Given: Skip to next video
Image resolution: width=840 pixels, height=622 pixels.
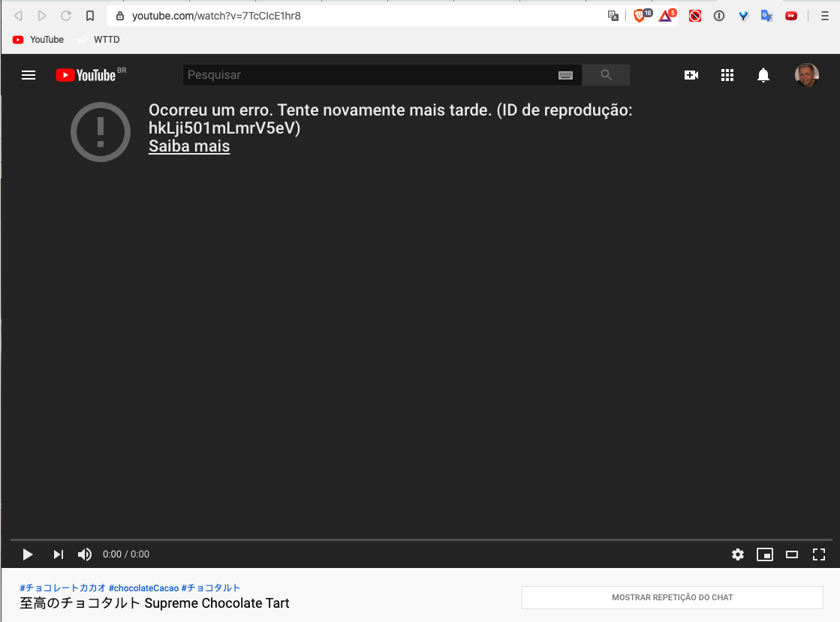Looking at the screenshot, I should point(58,554).
